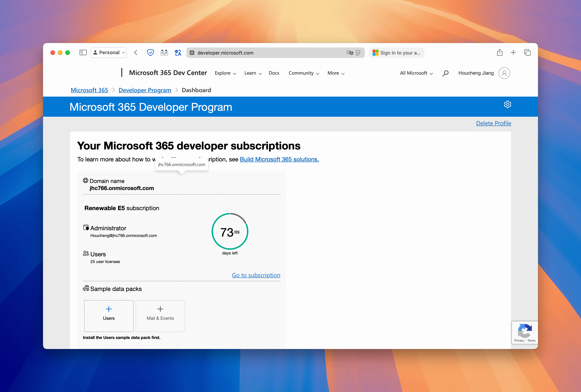Viewport: 581px width, 392px height.
Task: Click the search magnifier icon
Action: 445,73
